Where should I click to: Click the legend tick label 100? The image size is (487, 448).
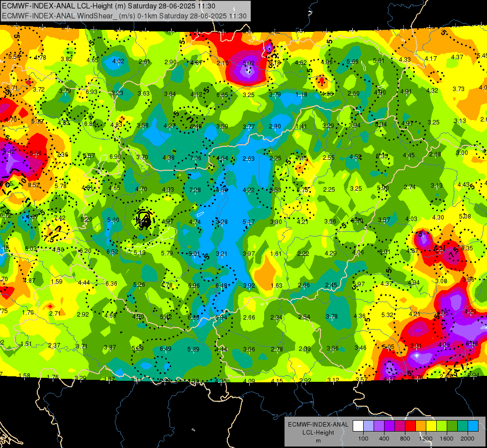[363, 439]
